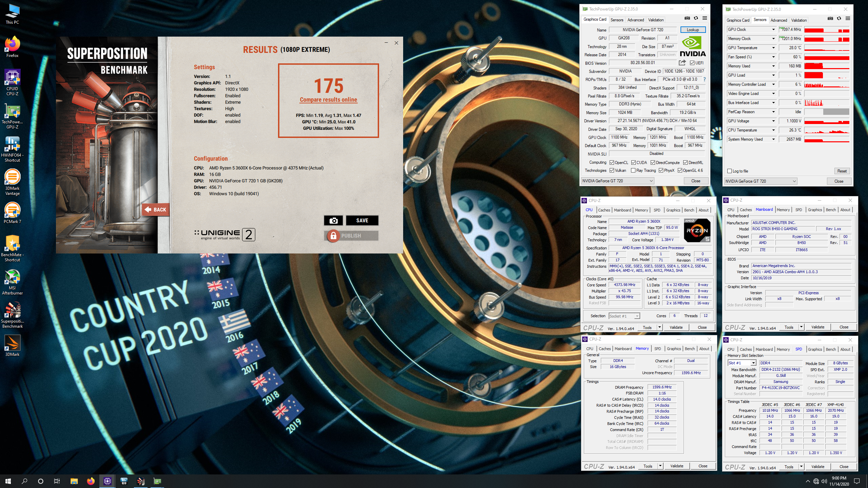
Task: Open the hamburger menu in GPU-Z Graphics Card window
Action: tap(705, 18)
